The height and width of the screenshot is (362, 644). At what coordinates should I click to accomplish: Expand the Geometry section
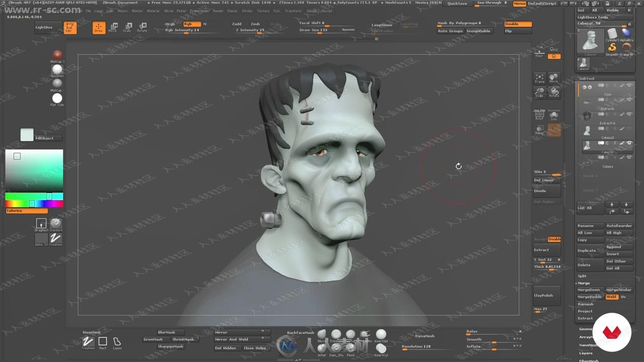(586, 329)
